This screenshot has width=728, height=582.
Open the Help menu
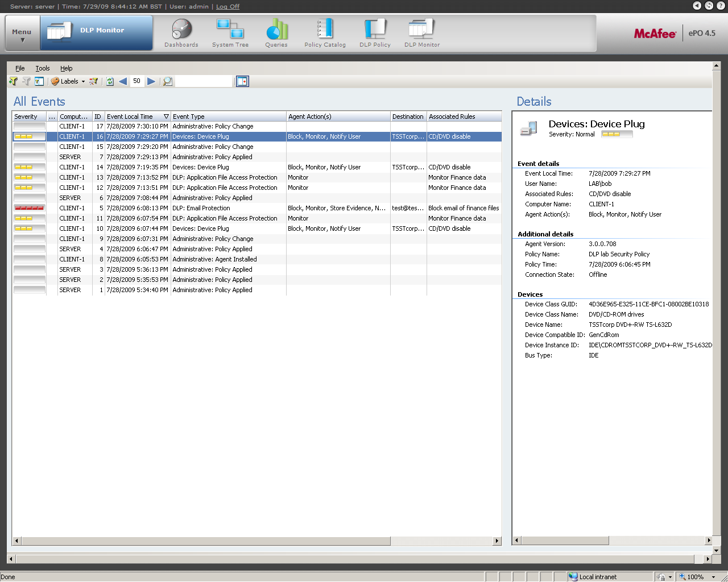[x=67, y=68]
